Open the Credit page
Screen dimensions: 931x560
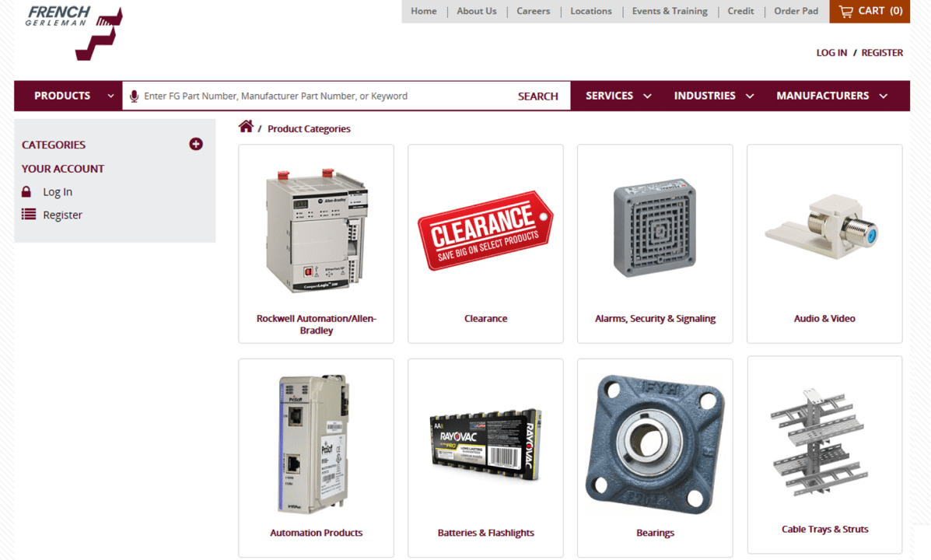tap(740, 12)
